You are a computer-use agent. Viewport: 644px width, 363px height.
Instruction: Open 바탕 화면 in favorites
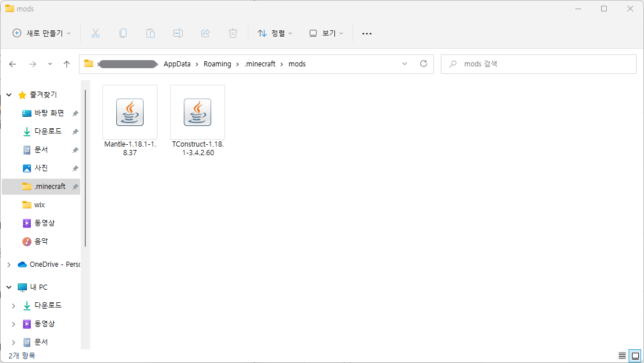tap(49, 113)
